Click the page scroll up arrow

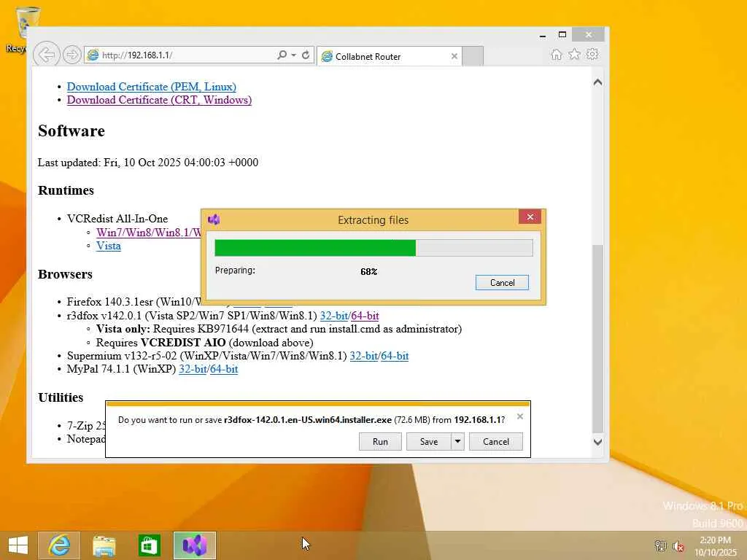coord(598,82)
